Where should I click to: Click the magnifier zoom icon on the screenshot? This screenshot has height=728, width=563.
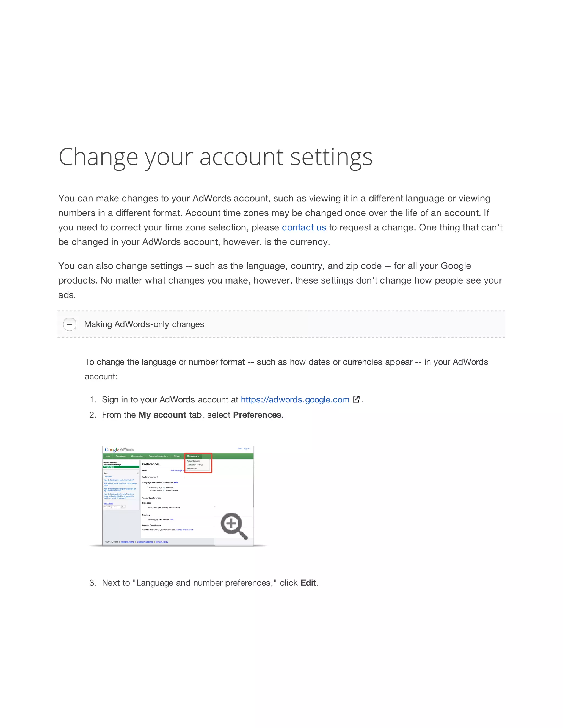pyautogui.click(x=234, y=527)
